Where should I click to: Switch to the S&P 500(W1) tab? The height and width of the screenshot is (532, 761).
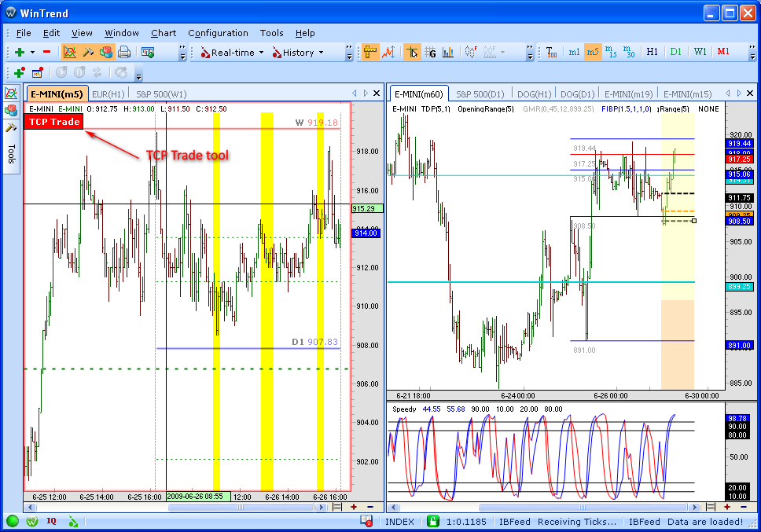(x=161, y=94)
